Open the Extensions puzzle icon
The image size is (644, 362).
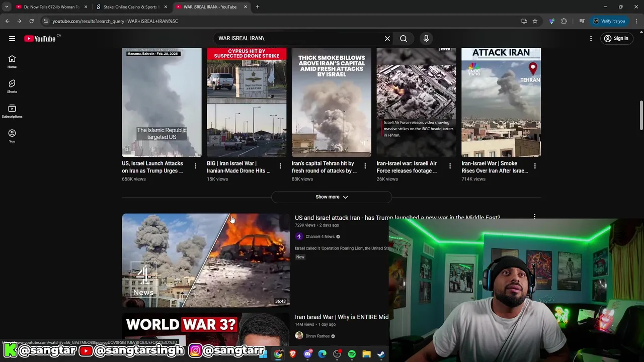[564, 21]
